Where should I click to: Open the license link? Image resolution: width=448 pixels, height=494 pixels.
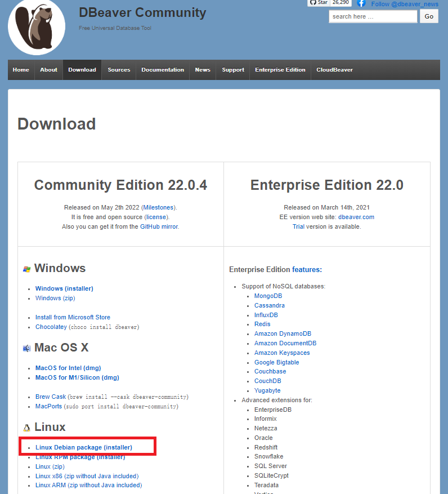pyautogui.click(x=156, y=217)
